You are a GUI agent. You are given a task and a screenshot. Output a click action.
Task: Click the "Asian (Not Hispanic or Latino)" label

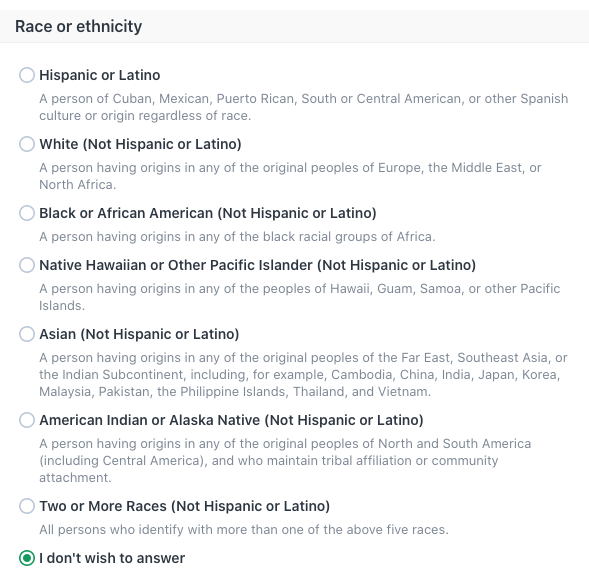pos(139,334)
